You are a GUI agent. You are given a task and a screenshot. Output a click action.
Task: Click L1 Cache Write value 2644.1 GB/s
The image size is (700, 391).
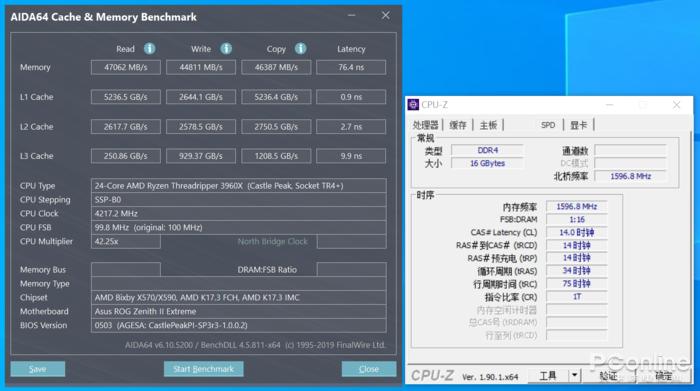pyautogui.click(x=201, y=97)
